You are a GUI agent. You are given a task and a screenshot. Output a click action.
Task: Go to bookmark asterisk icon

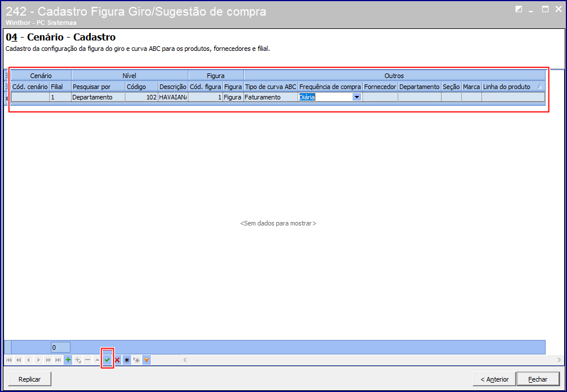click(136, 360)
